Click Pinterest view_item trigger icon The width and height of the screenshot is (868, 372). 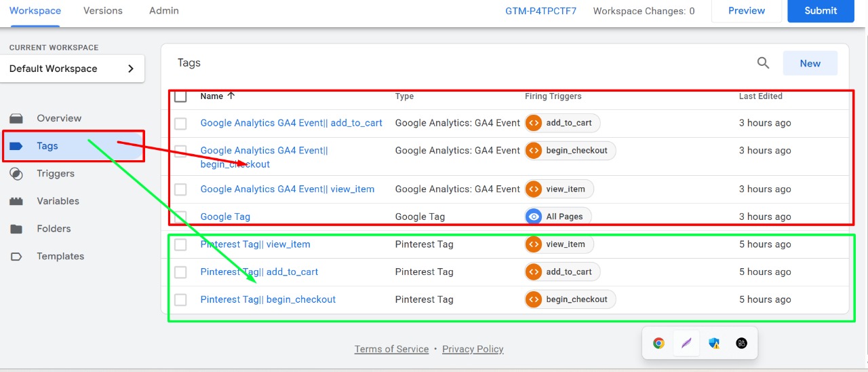click(534, 244)
